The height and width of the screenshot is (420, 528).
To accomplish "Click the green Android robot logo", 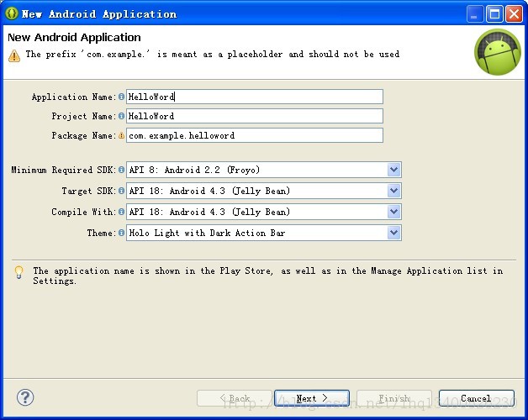I will coord(498,52).
